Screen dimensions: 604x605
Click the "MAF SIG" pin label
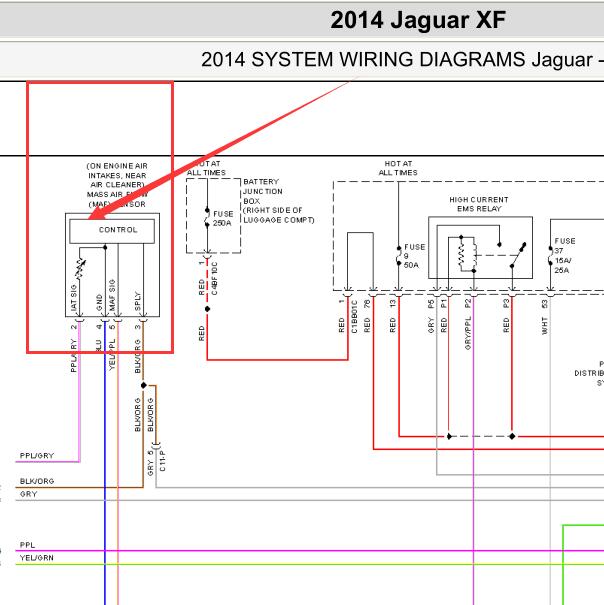(112, 295)
